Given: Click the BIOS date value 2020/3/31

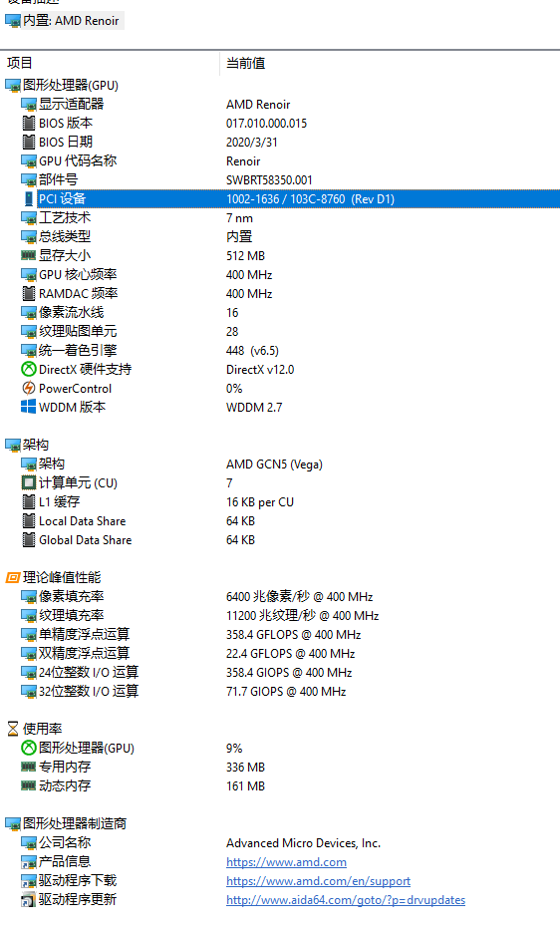Looking at the screenshot, I should 251,143.
